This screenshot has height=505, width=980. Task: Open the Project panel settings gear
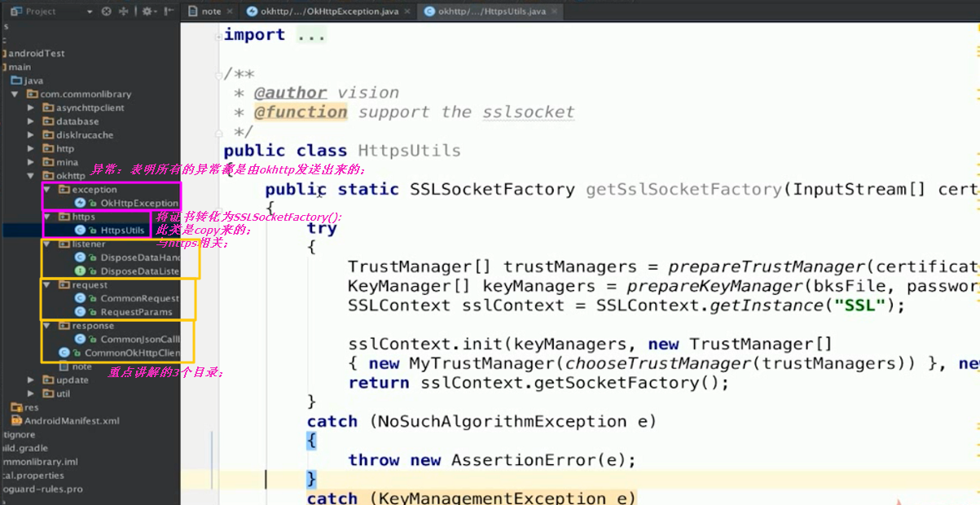(x=148, y=11)
